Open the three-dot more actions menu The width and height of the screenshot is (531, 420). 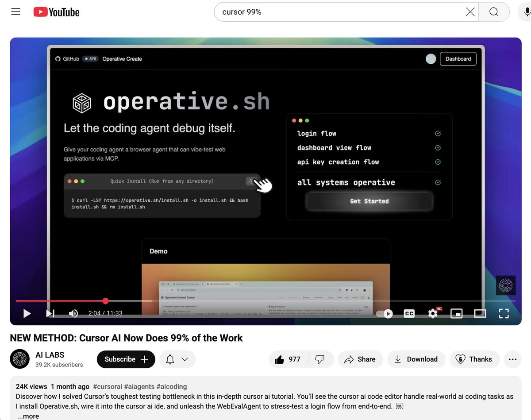point(513,359)
